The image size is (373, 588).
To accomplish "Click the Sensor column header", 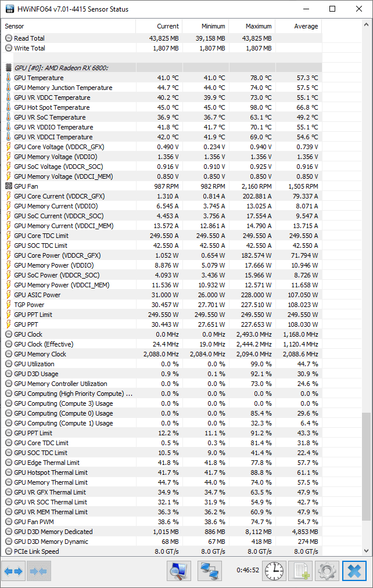I will coord(69,26).
